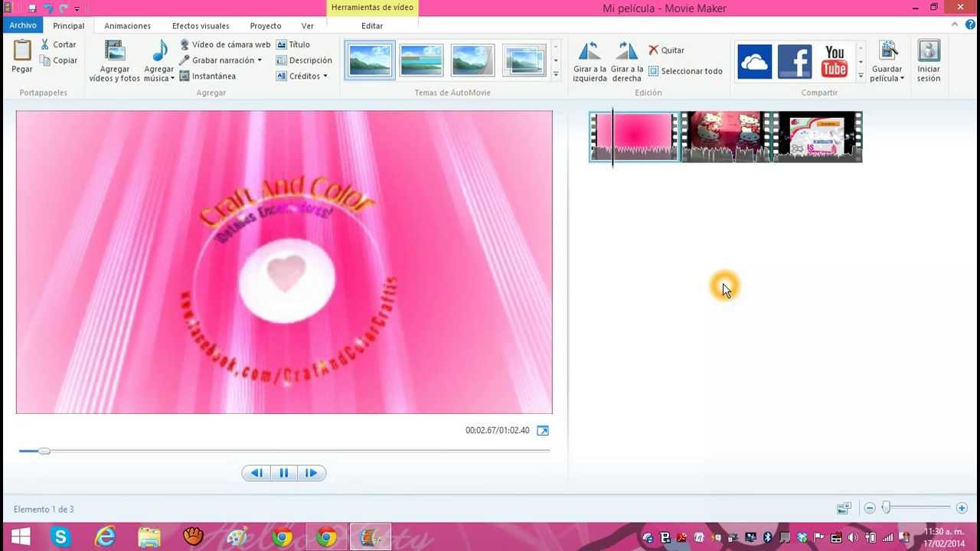
Task: Open Skype from taskbar
Action: (60, 537)
